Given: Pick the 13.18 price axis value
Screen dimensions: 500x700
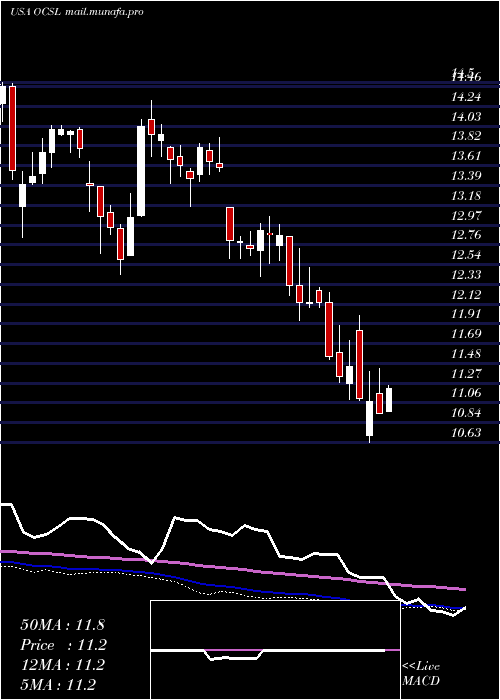Looking at the screenshot, I should point(466,196).
